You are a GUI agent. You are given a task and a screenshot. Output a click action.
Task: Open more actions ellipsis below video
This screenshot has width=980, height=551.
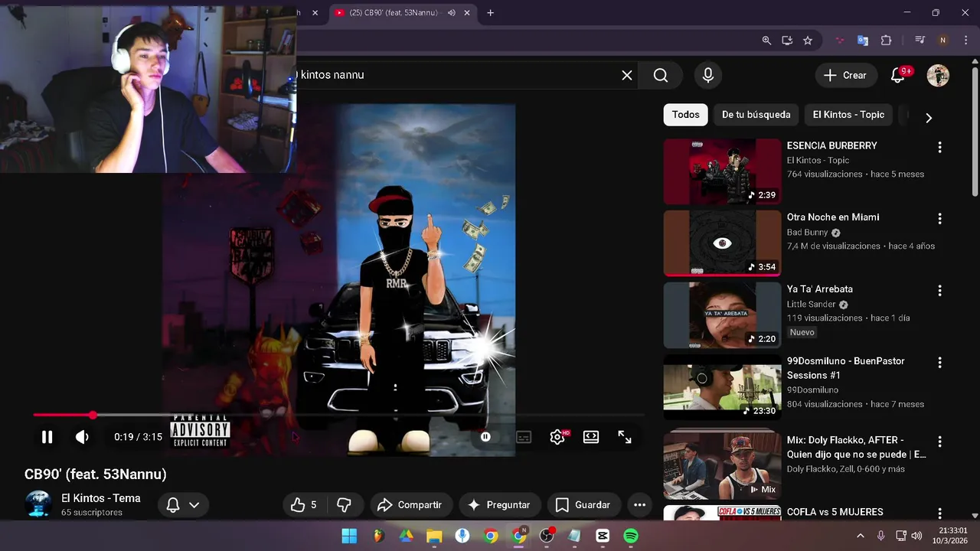click(x=639, y=505)
